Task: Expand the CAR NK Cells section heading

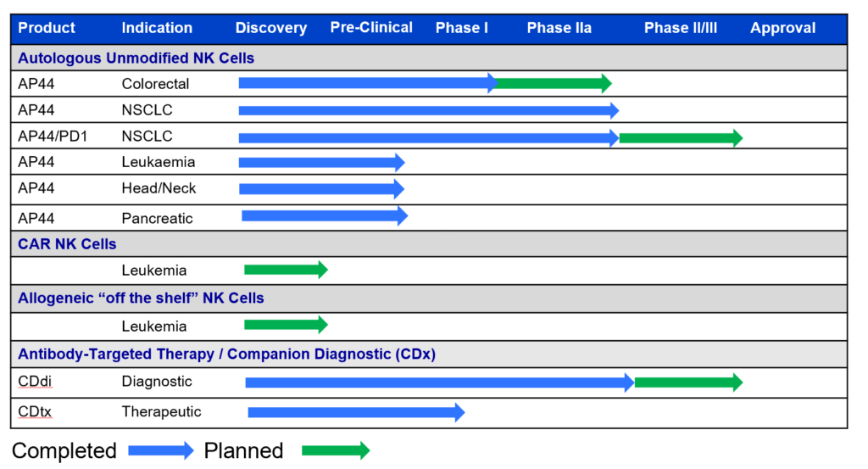Action: tap(67, 244)
